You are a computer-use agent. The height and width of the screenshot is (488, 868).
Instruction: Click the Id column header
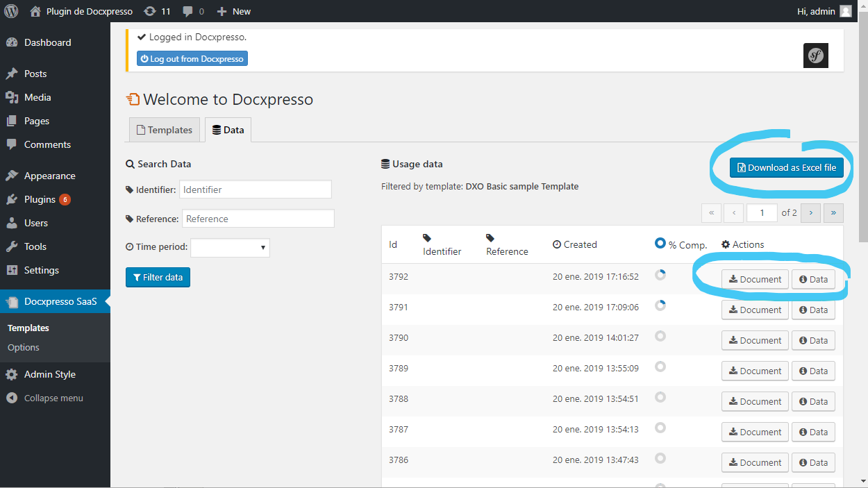tap(393, 244)
